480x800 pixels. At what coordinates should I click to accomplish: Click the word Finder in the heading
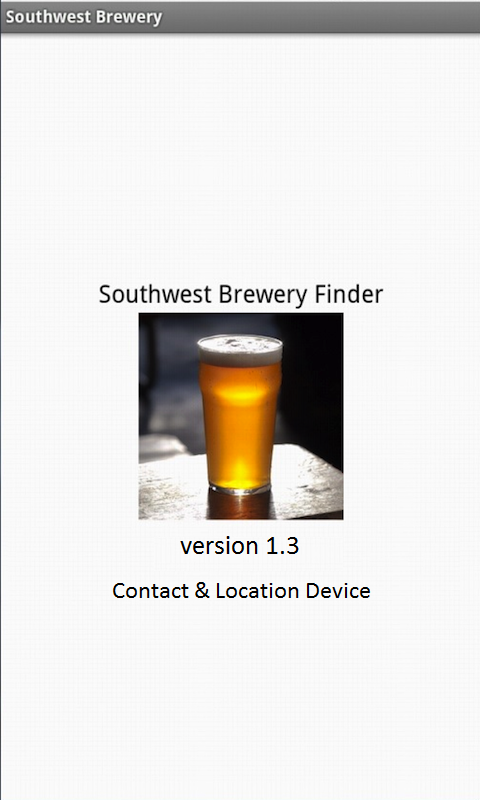(x=348, y=294)
